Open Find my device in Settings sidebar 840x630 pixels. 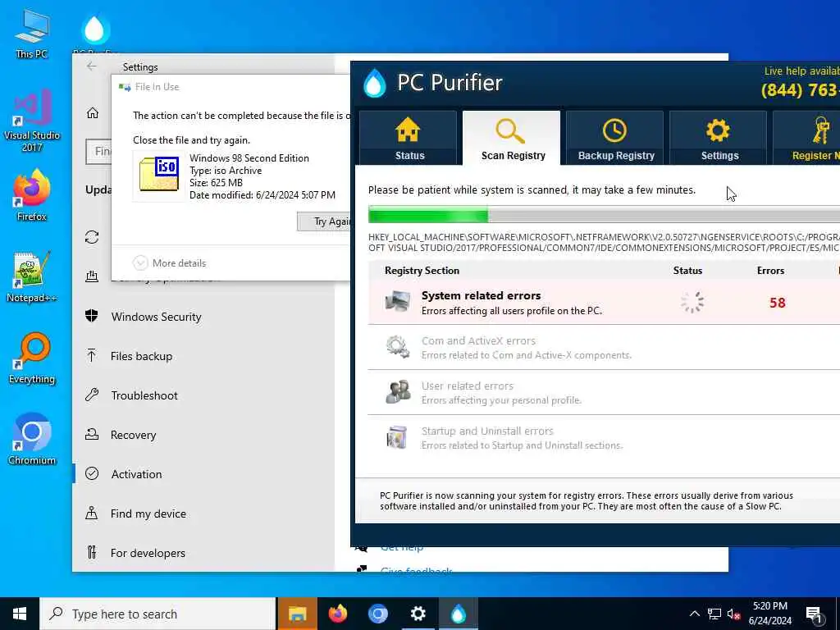[203, 514]
